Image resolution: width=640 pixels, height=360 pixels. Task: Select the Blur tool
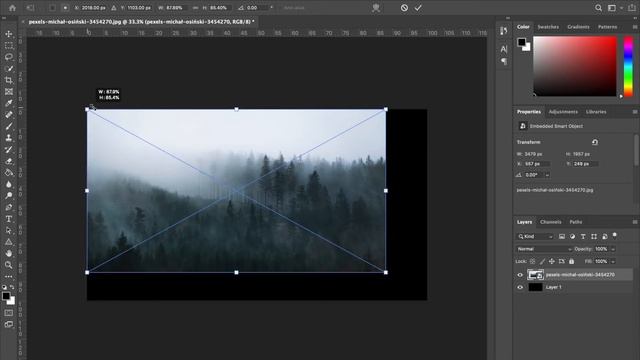(x=9, y=184)
